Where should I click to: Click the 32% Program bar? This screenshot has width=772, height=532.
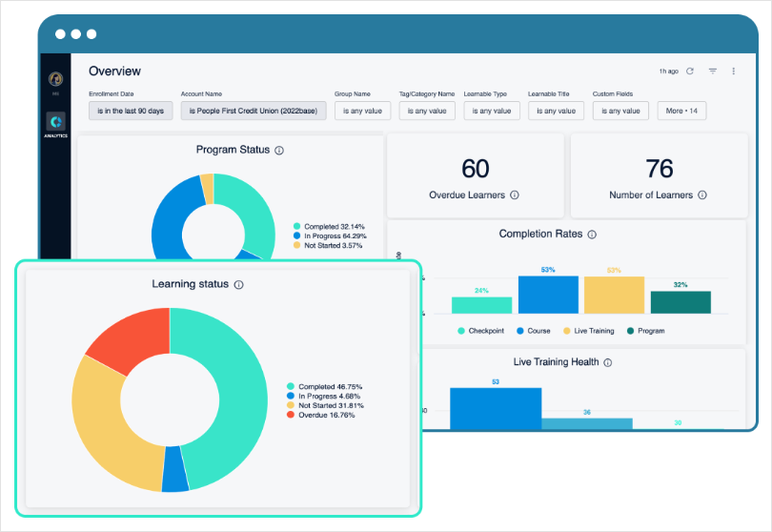click(x=681, y=302)
